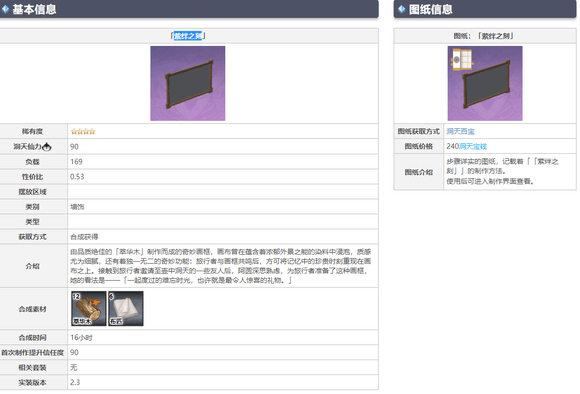
Task: Click the 类别 value 墙饰
Action: point(77,207)
